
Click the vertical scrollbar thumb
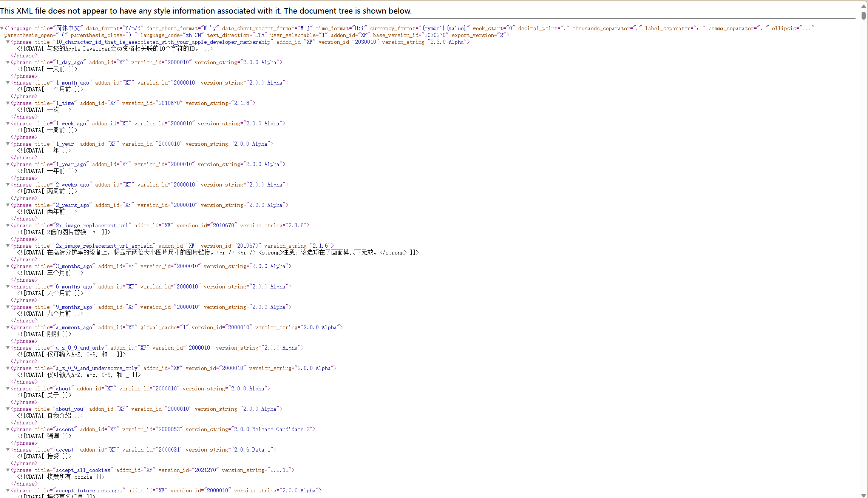pos(863,15)
